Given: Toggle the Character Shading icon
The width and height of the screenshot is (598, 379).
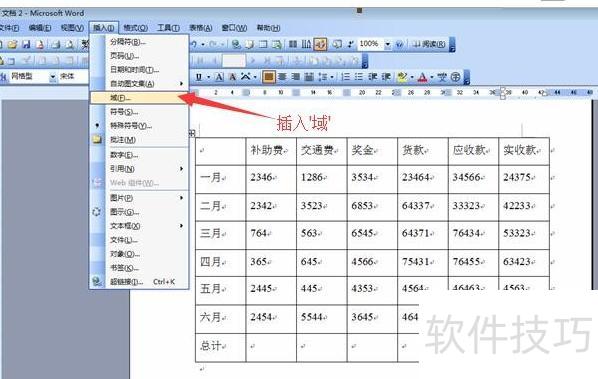Looking at the screenshot, I should (x=232, y=77).
